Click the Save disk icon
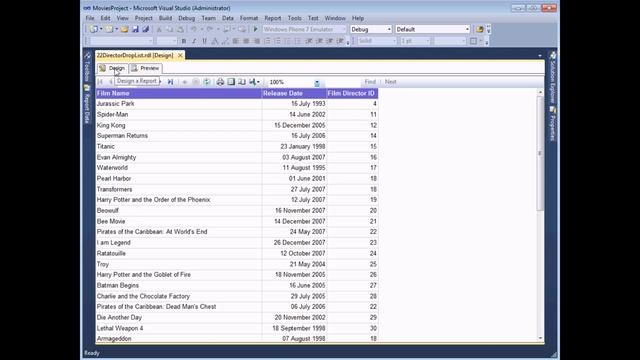 [x=135, y=29]
